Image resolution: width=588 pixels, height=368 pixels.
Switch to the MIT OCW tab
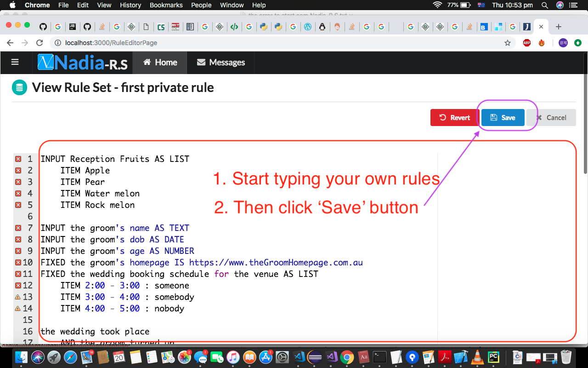(175, 27)
